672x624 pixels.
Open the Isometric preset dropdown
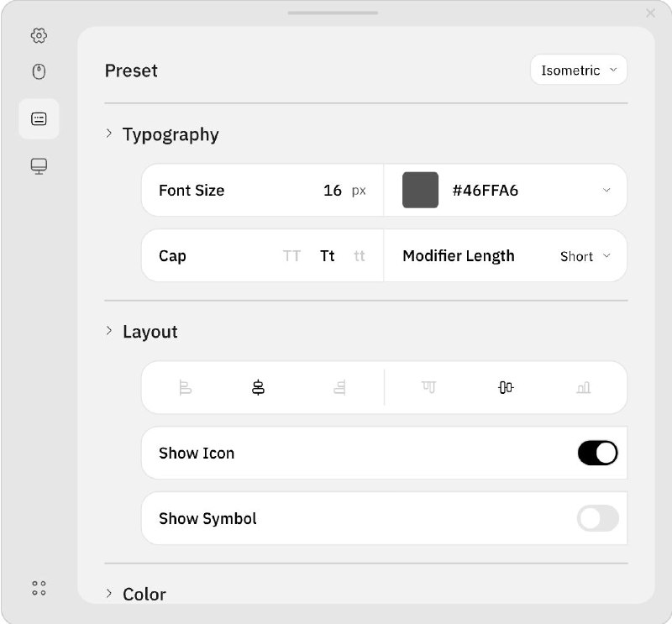[x=579, y=71]
